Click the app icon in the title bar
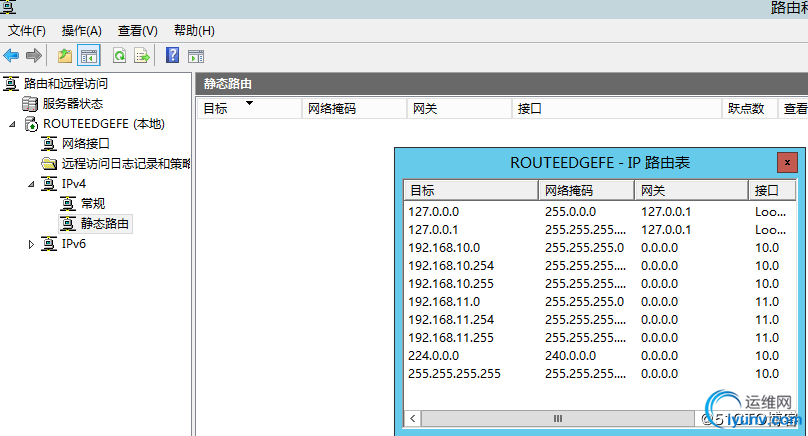Image resolution: width=808 pixels, height=436 pixels. pos(8,7)
